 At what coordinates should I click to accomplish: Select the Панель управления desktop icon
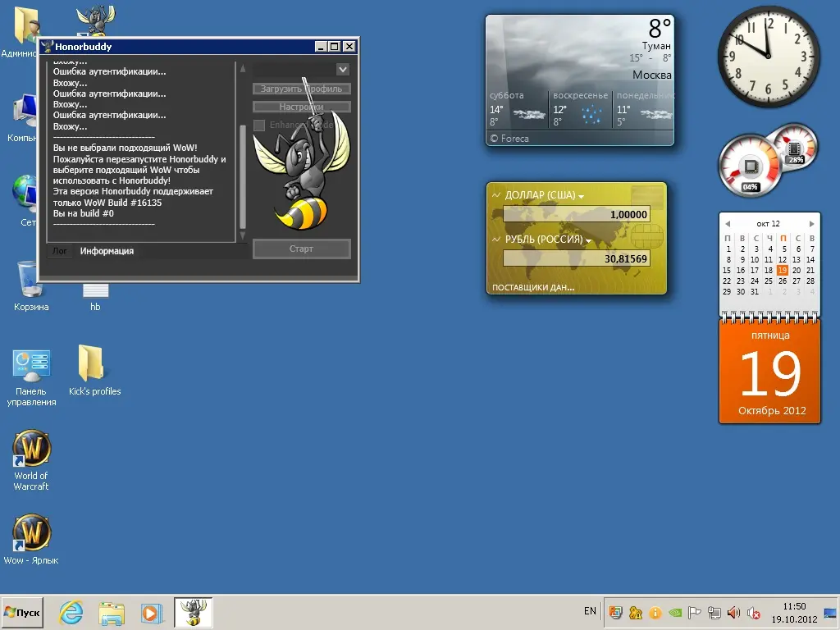click(x=31, y=377)
